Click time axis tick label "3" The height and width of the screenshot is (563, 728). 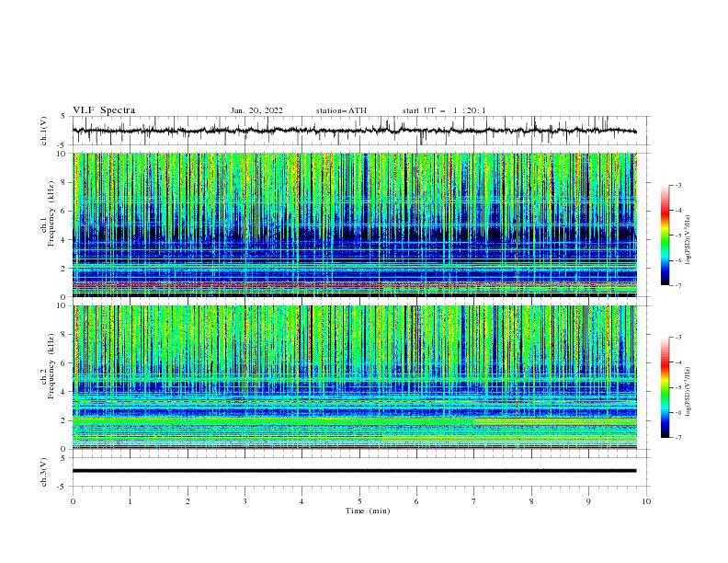[245, 501]
